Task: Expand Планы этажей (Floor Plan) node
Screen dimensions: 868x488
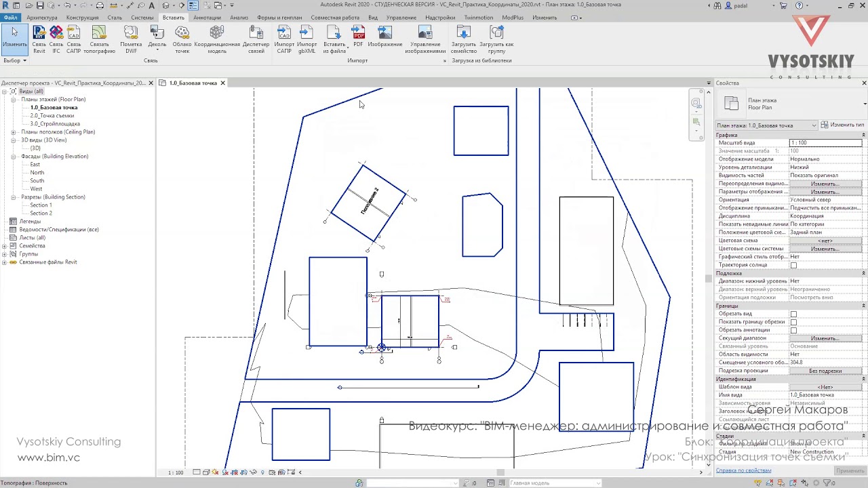Action: click(x=13, y=100)
